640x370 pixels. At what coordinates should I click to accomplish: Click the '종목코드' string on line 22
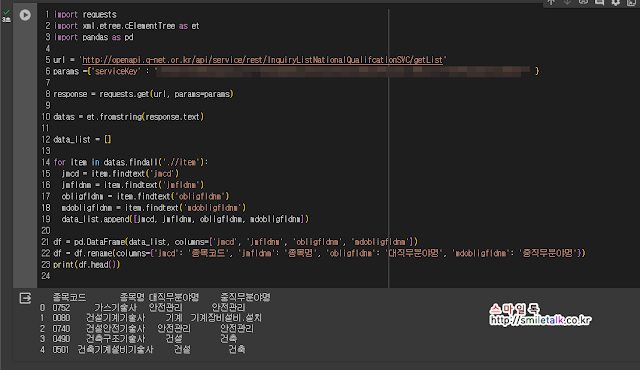click(x=208, y=253)
